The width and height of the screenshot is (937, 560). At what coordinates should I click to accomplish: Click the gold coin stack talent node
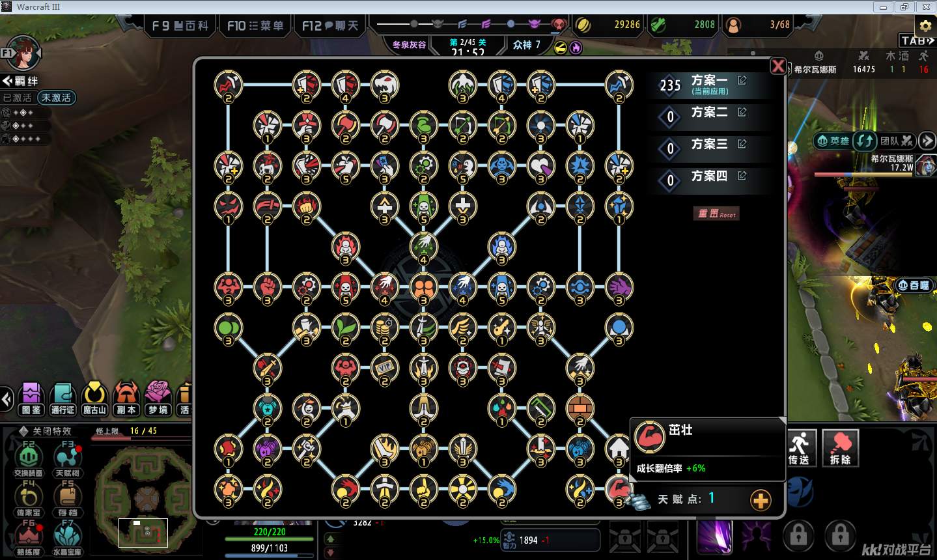[x=385, y=328]
